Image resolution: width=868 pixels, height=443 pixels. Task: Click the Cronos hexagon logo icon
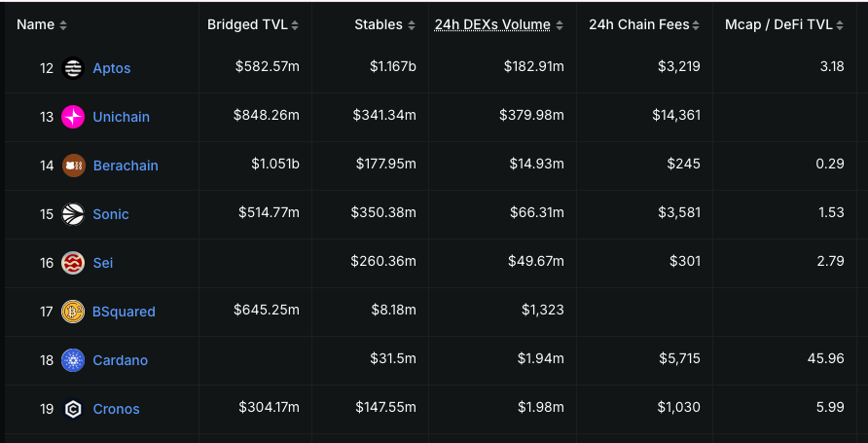point(73,409)
